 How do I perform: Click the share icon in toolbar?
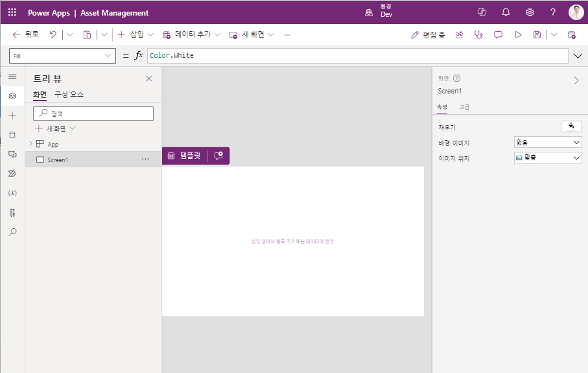point(460,34)
